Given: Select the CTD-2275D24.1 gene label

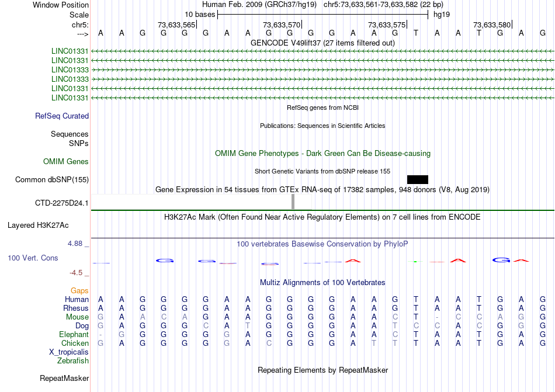Looking at the screenshot, I should tap(61, 203).
